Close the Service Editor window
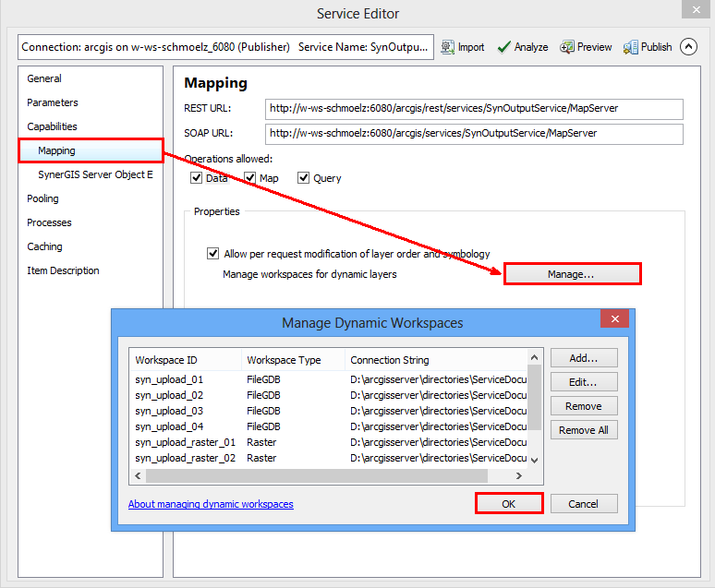715x588 pixels. tap(696, 11)
